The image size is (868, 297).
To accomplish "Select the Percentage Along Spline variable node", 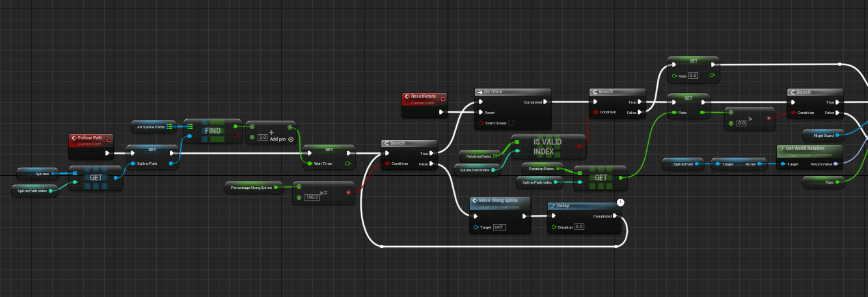I will coord(252,188).
